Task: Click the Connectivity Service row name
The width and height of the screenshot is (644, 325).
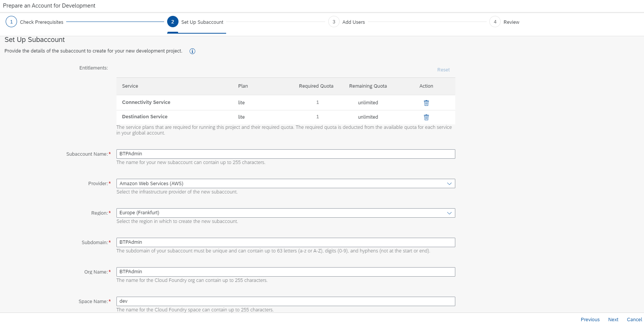Action: click(146, 102)
